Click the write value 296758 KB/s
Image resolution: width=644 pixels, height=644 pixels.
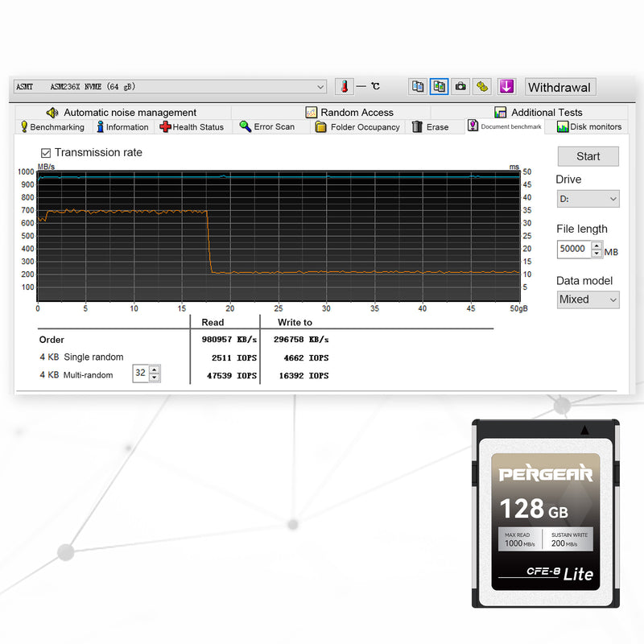click(301, 340)
